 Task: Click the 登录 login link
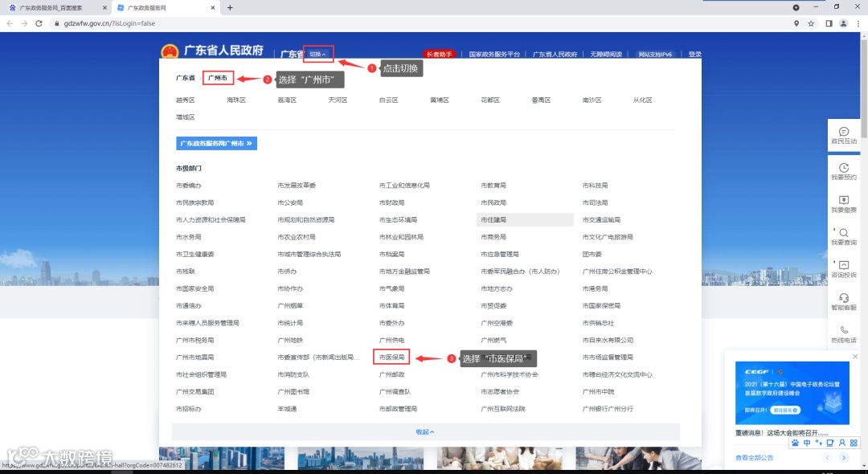coord(694,54)
